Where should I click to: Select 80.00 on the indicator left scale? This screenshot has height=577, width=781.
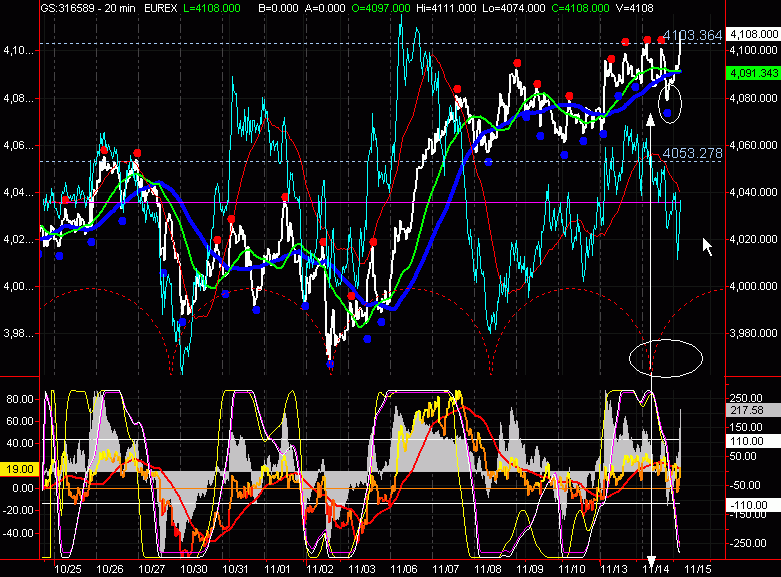point(20,399)
